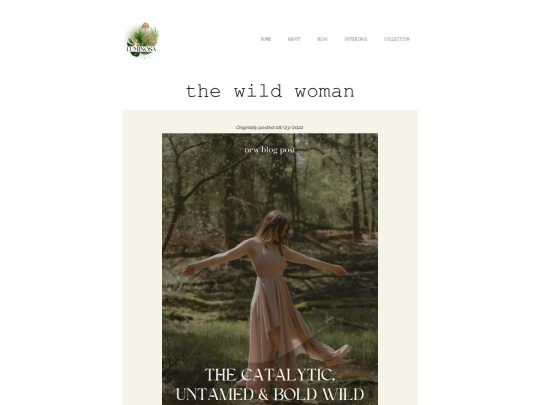The height and width of the screenshot is (405, 540).
Task: Click the word 'woman' in the heading
Action: [x=324, y=92]
